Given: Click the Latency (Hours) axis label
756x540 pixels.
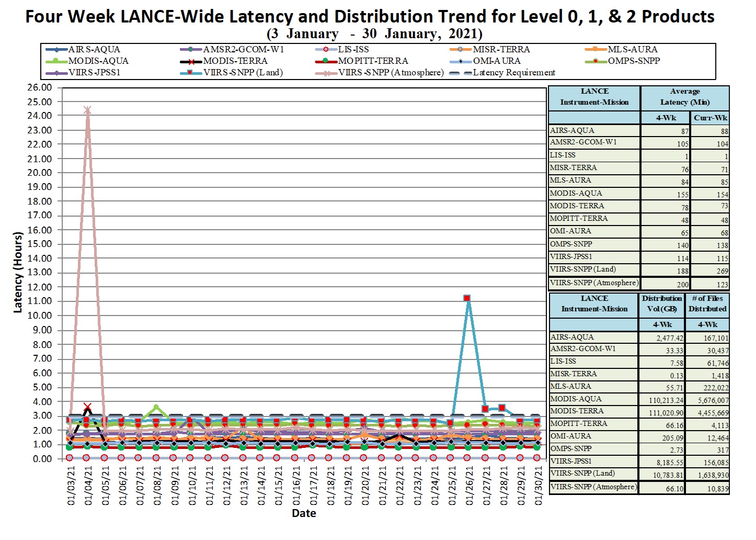Looking at the screenshot, I should (x=18, y=273).
